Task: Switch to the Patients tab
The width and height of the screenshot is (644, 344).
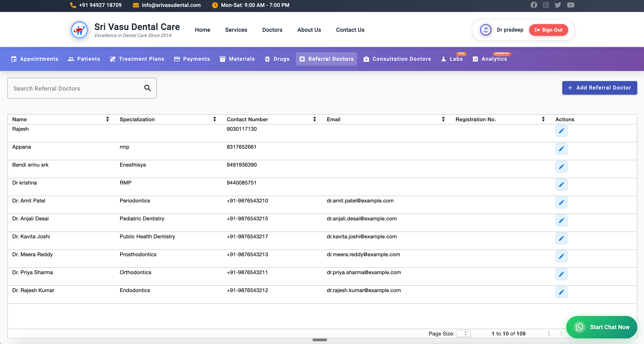Action: (x=84, y=59)
